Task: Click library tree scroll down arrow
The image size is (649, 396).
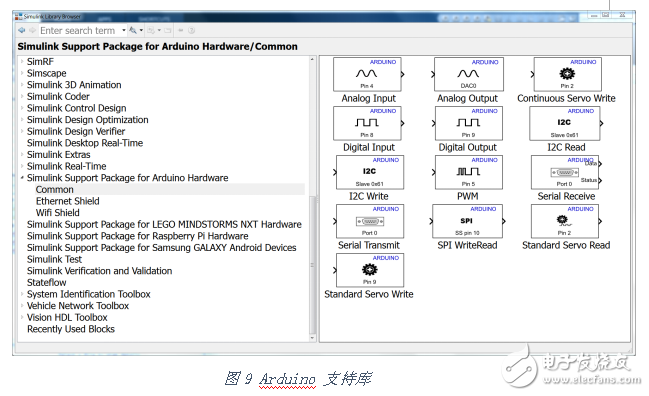Action: tap(312, 338)
